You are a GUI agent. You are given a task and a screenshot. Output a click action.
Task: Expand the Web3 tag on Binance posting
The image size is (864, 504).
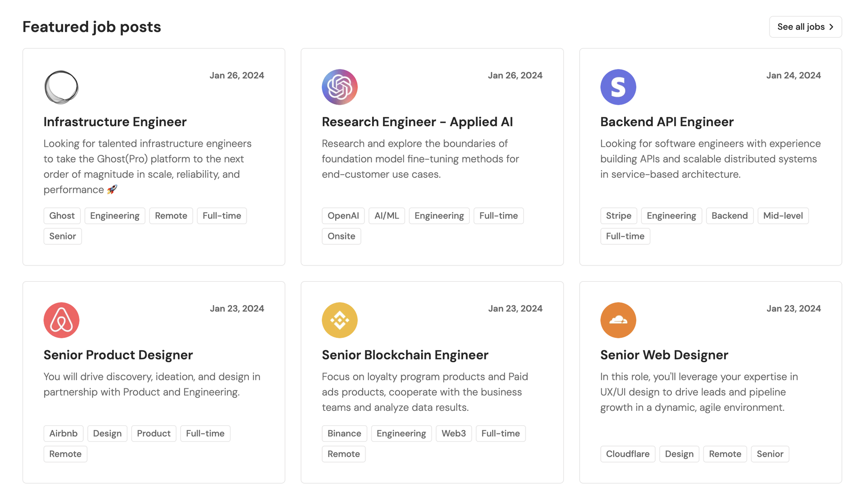(x=453, y=433)
